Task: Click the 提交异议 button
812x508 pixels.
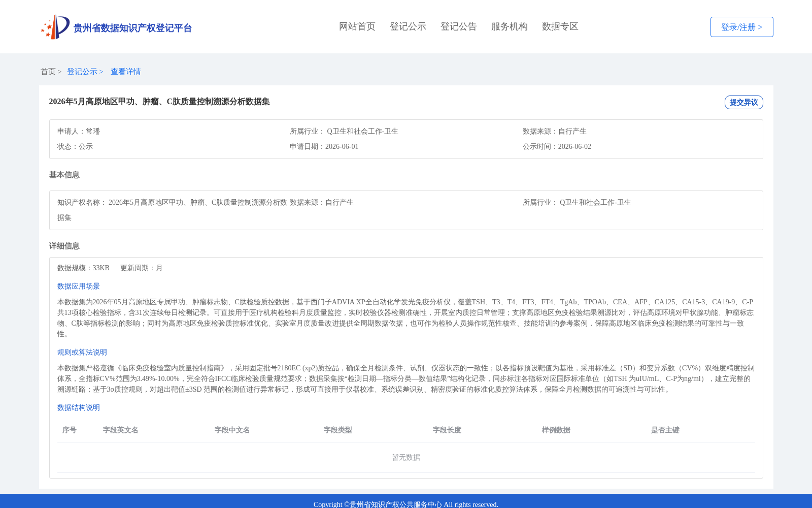Action: coord(743,102)
